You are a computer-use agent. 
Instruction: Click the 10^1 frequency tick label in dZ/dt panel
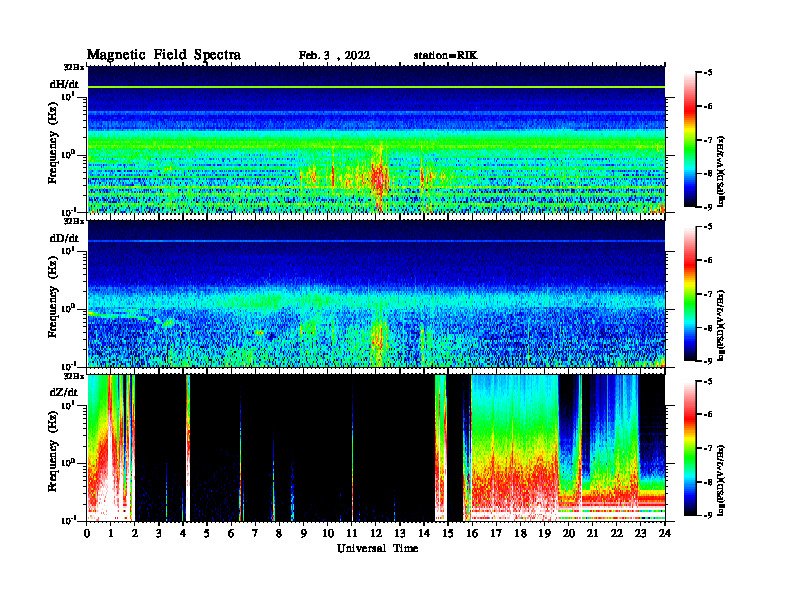(x=68, y=404)
